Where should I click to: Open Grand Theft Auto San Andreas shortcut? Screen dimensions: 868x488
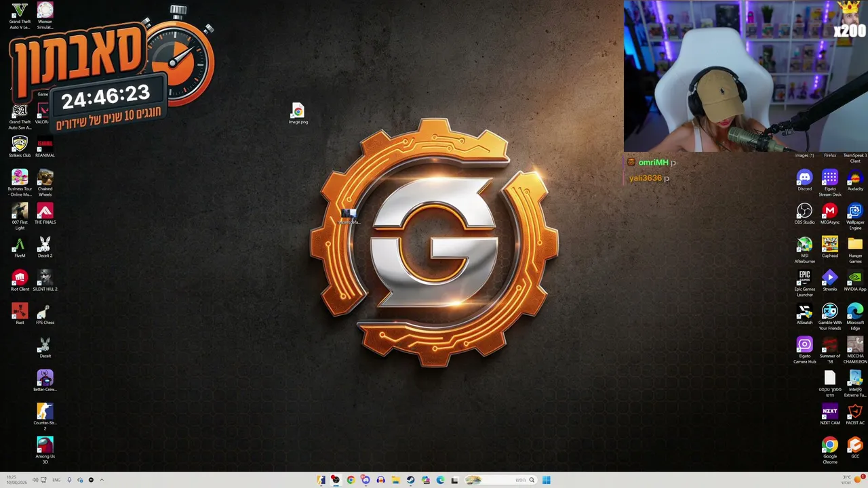[x=20, y=117]
